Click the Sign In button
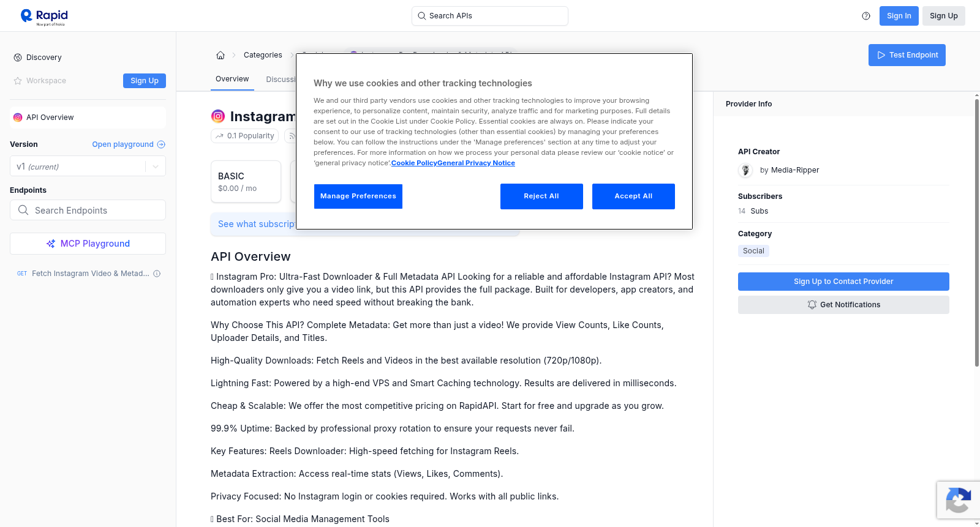The height and width of the screenshot is (527, 980). tap(899, 16)
